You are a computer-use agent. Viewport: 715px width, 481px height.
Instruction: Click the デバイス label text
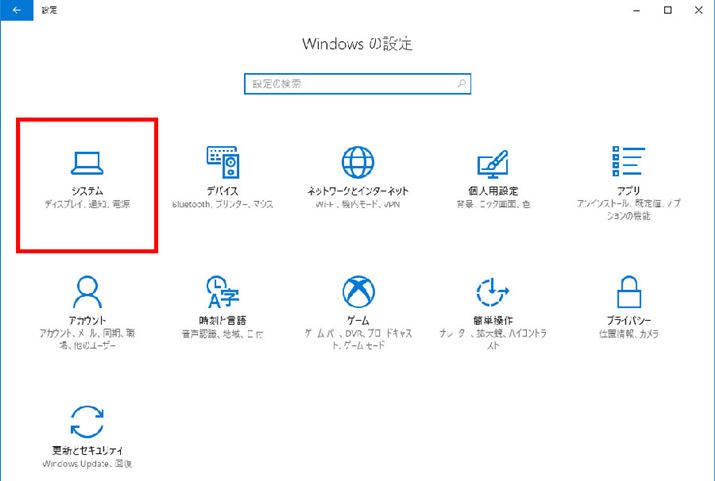pos(223,191)
